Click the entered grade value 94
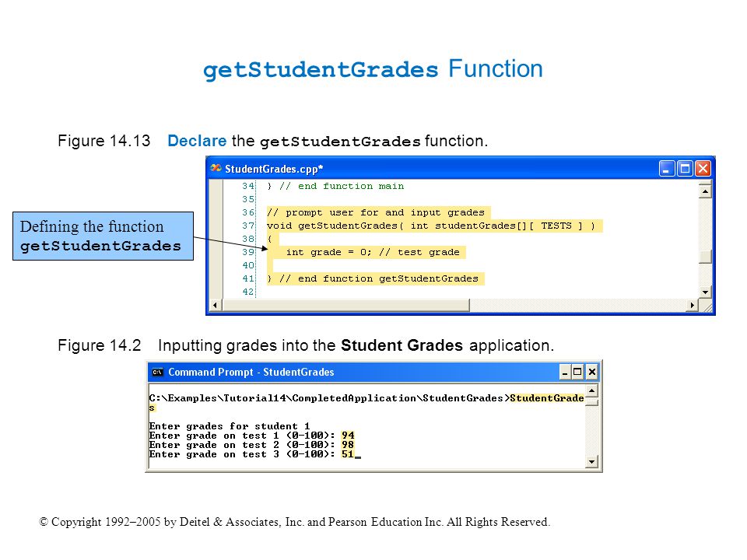Image resolution: width=747 pixels, height=560 pixels. click(348, 436)
